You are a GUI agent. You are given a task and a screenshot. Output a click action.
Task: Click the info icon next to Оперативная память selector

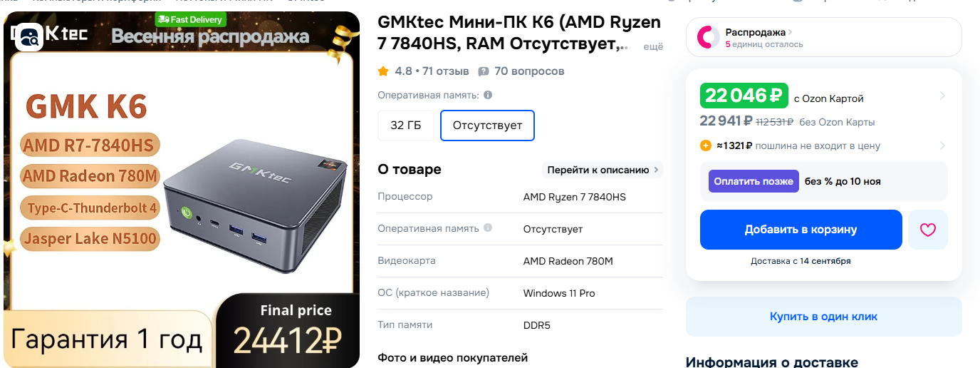click(488, 95)
